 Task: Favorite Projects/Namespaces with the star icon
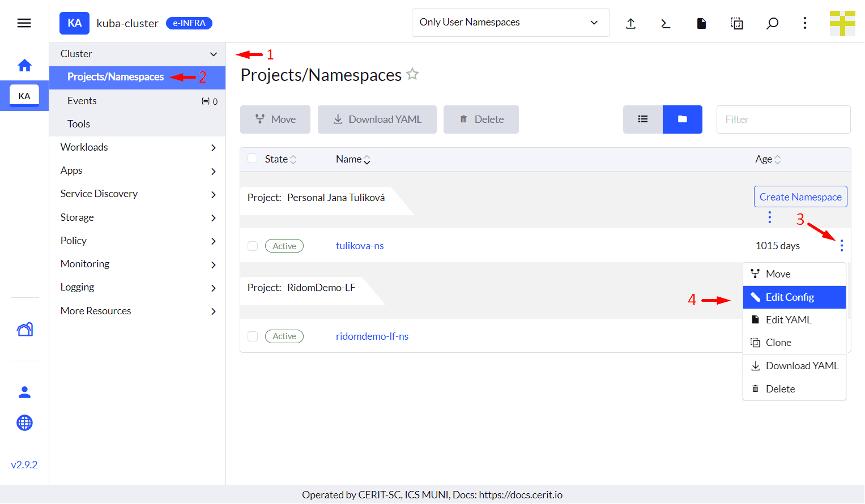click(412, 74)
